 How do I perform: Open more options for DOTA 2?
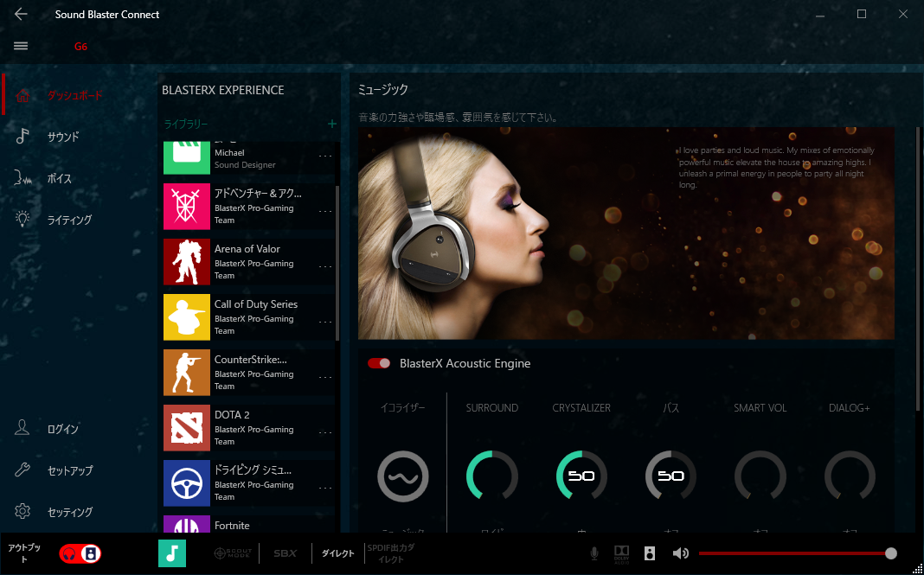pyautogui.click(x=325, y=432)
